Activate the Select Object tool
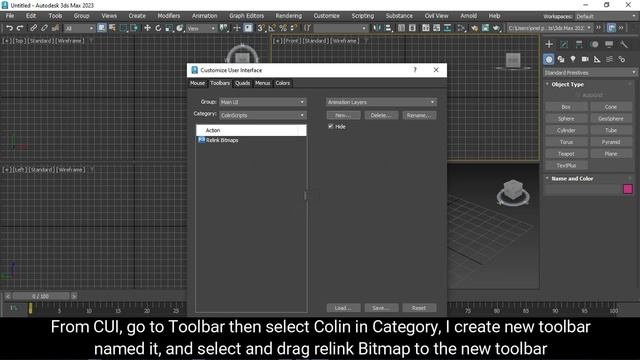This screenshot has height=360, width=640. [x=102, y=28]
